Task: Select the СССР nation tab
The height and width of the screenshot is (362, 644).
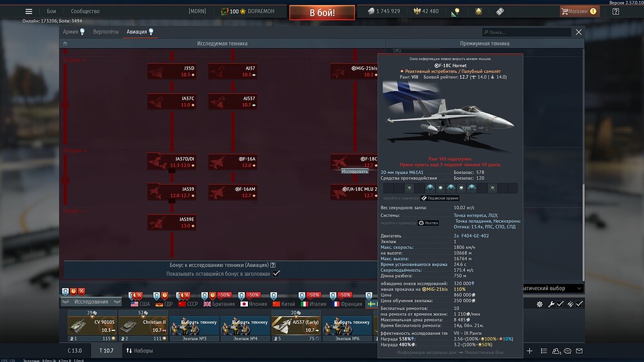Action: [188, 304]
